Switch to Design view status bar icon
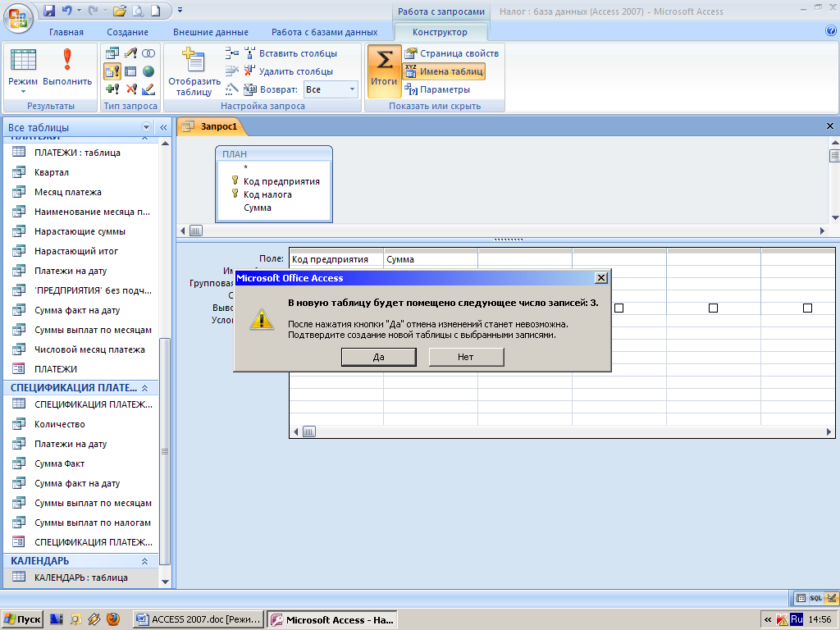 831,598
